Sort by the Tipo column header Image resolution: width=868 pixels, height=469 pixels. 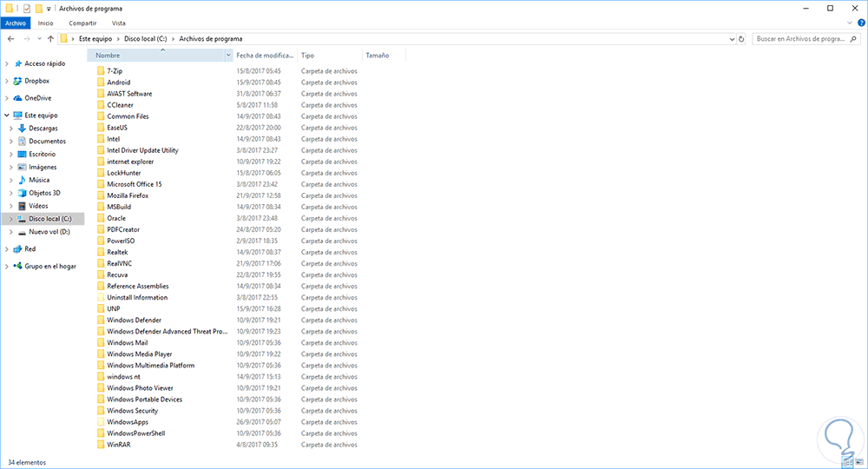[x=330, y=56]
